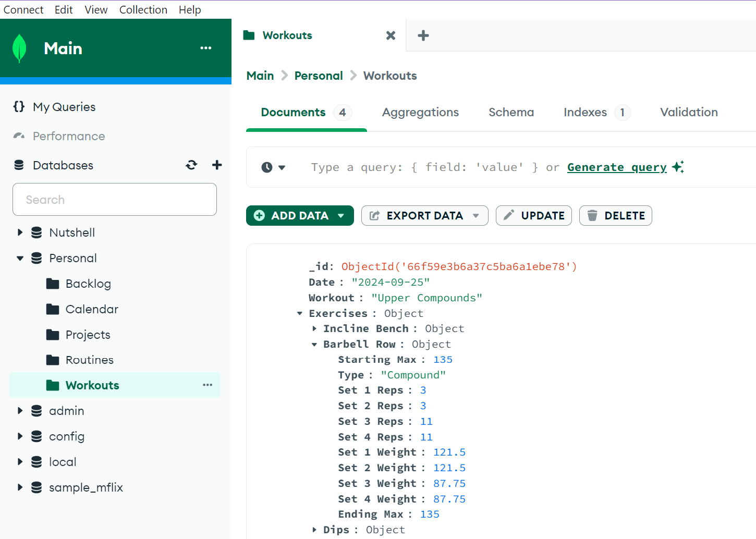Click the ObjectId value of _id
Image resolution: width=756 pixels, height=539 pixels.
pyautogui.click(x=459, y=266)
